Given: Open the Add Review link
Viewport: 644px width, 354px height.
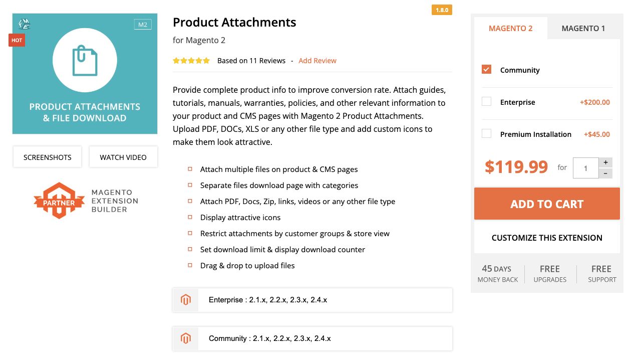Looking at the screenshot, I should [x=317, y=61].
